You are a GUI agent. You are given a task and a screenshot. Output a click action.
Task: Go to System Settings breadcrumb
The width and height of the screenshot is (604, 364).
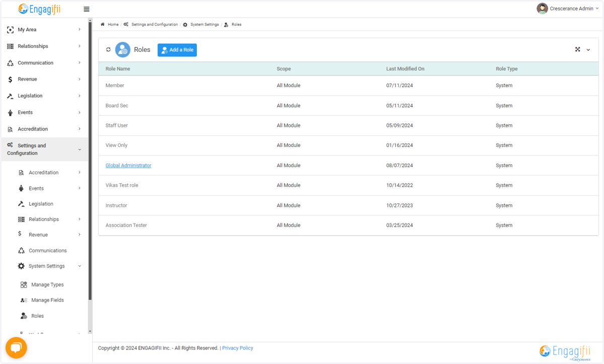(x=204, y=24)
